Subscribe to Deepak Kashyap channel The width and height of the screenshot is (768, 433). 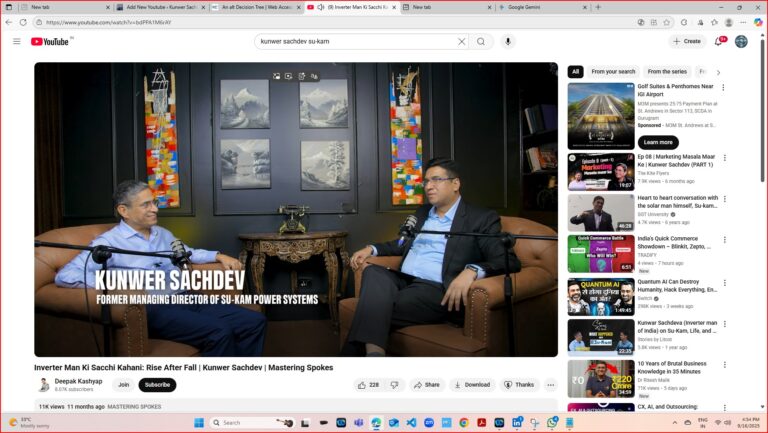pos(157,385)
